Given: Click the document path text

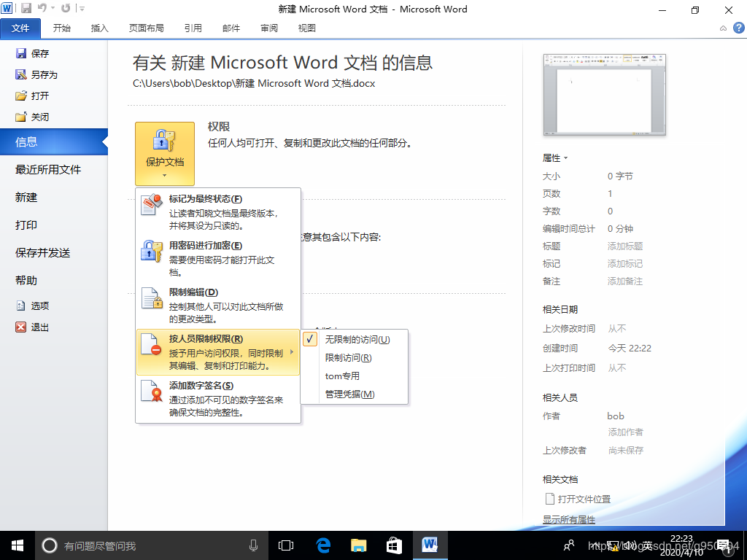Looking at the screenshot, I should tap(254, 83).
